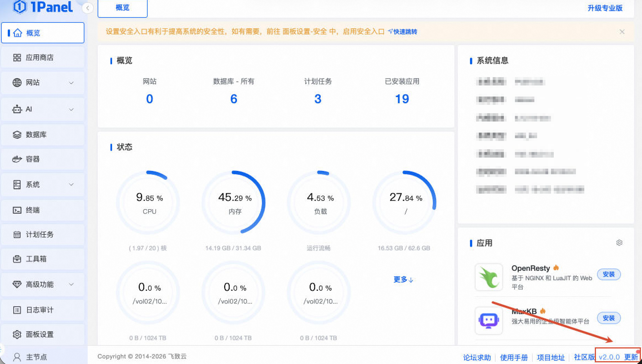The image size is (642, 364).
Task: Open app settings gear in 应用 panel
Action: point(619,243)
